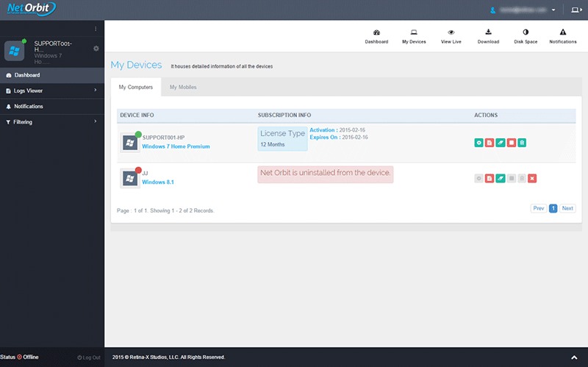
Task: Click red document action for SUPPORT001-HP
Action: point(490,143)
